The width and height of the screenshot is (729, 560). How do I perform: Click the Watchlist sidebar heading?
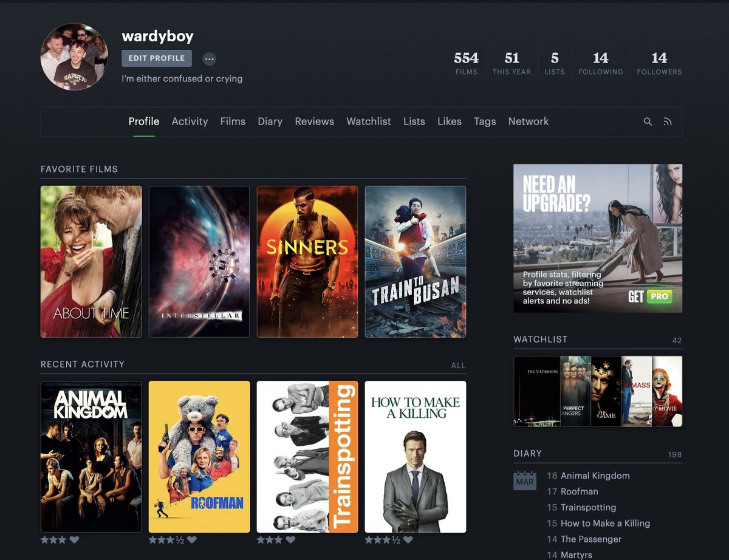[541, 340]
